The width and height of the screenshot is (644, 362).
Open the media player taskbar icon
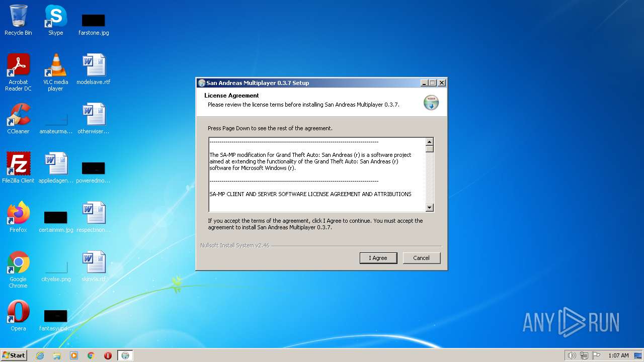[x=74, y=355]
